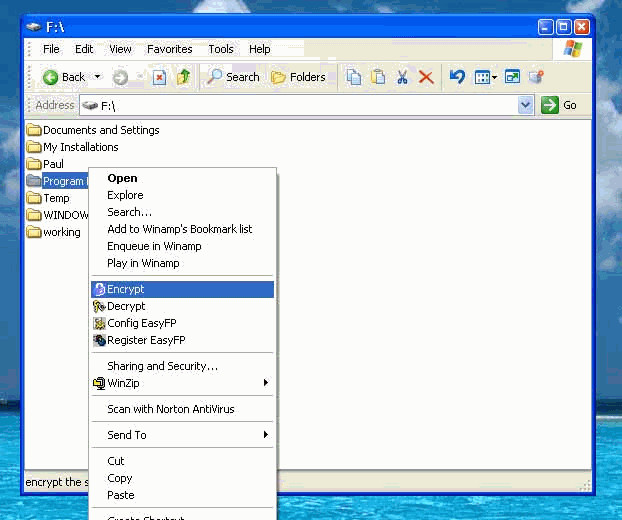
Task: Expand the WinZip submenu
Action: [x=182, y=383]
